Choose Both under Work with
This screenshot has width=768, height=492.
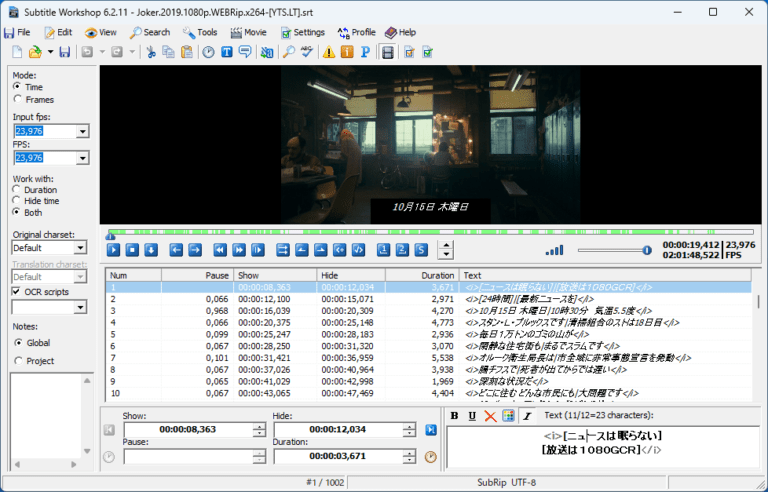coord(17,213)
